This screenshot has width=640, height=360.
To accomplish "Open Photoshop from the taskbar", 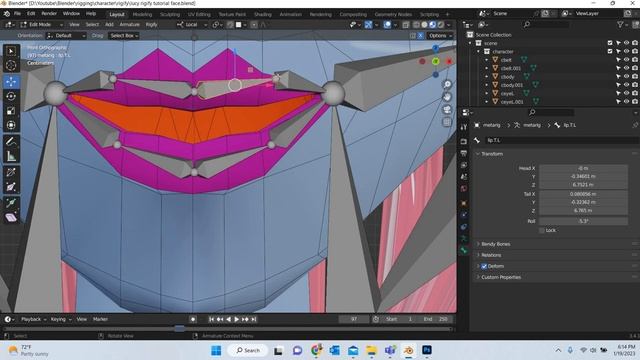I will point(427,350).
